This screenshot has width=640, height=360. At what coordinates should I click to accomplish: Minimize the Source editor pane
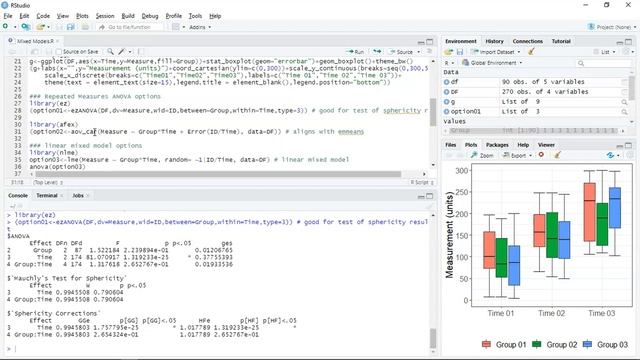click(421, 42)
